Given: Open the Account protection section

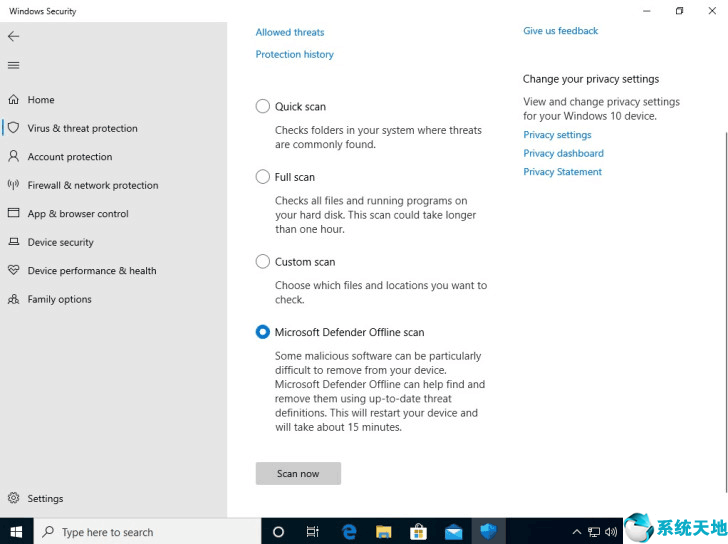Looking at the screenshot, I should pos(113,156).
